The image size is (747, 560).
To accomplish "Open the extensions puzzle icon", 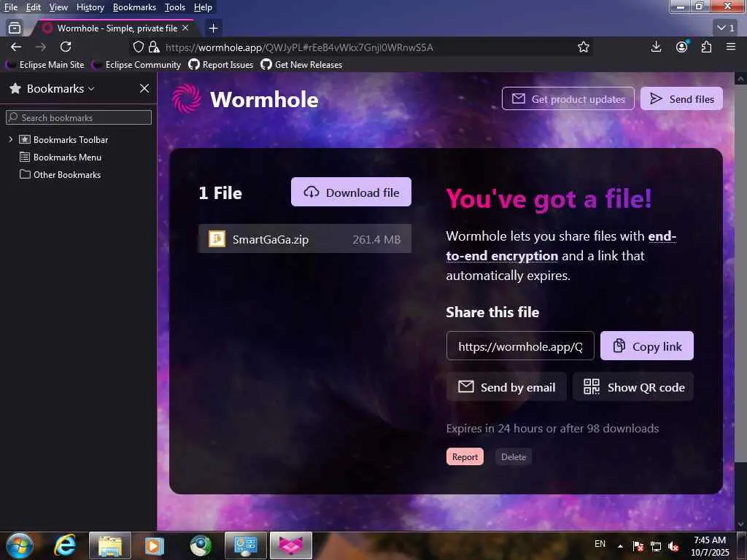I will (x=706, y=47).
